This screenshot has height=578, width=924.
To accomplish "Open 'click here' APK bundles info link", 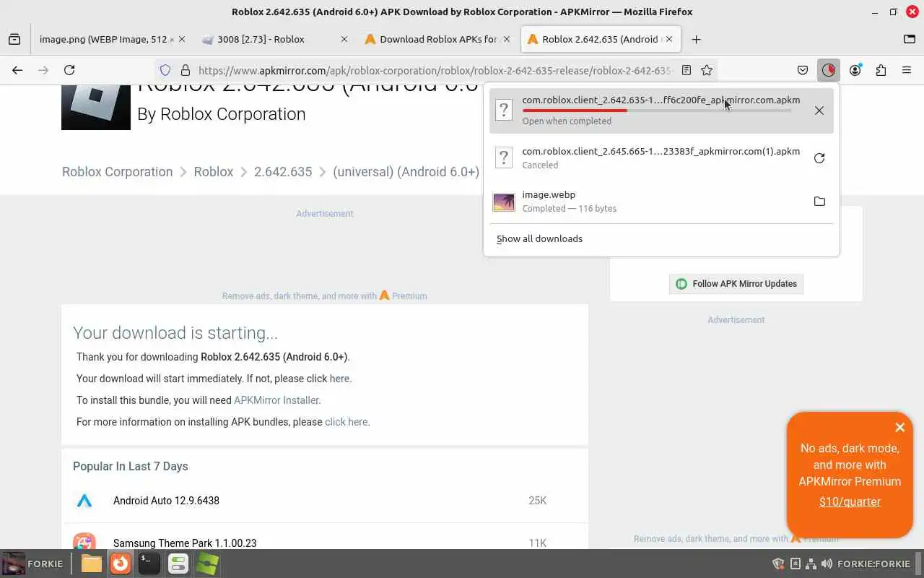I will pos(346,422).
